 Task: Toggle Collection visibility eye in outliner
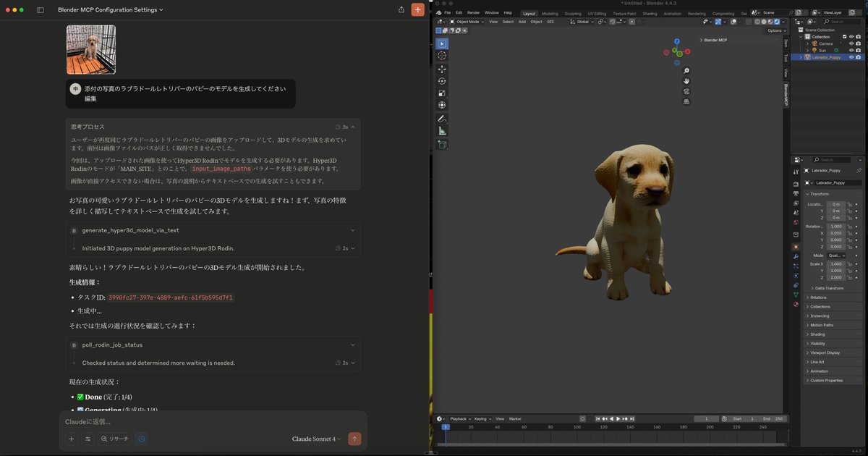[851, 37]
